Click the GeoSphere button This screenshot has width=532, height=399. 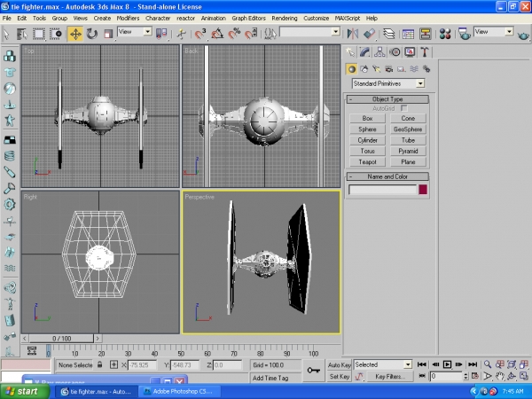(408, 129)
